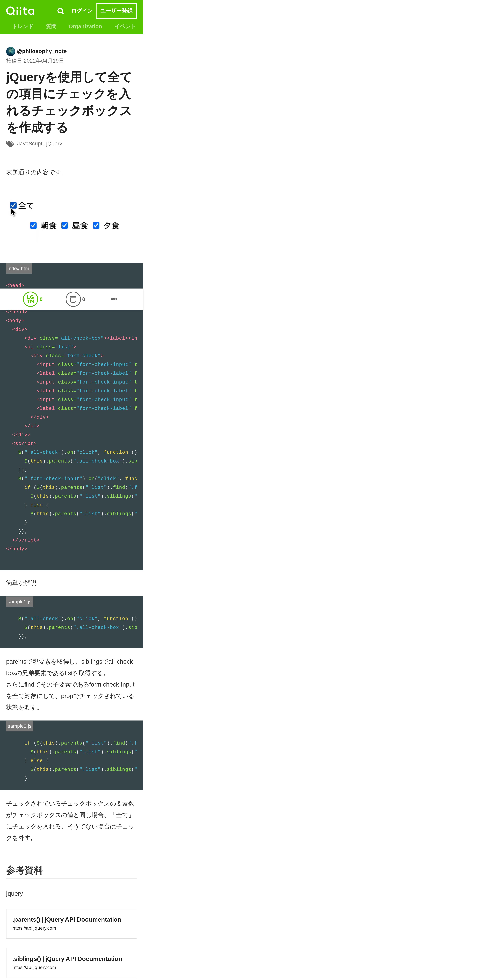Click the LGTM count 0
490x980 pixels.
pos(41,299)
